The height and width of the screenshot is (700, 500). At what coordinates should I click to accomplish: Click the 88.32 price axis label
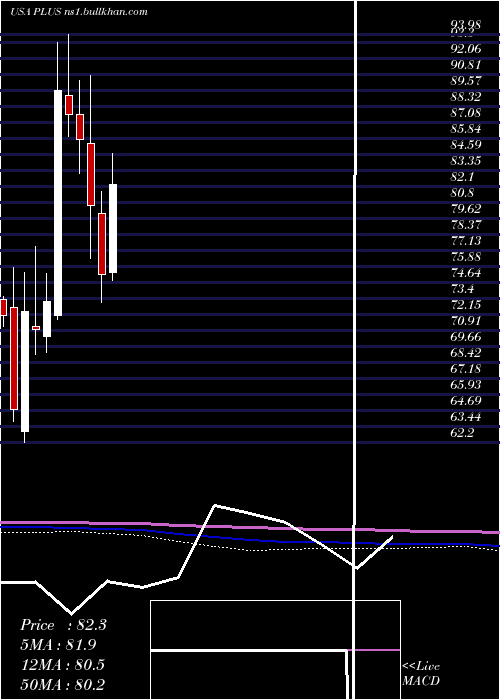pyautogui.click(x=466, y=96)
